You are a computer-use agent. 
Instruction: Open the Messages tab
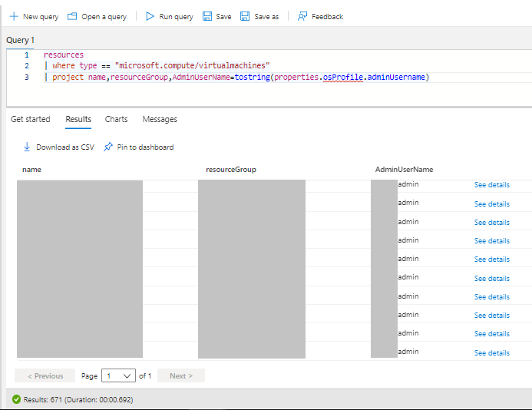160,119
